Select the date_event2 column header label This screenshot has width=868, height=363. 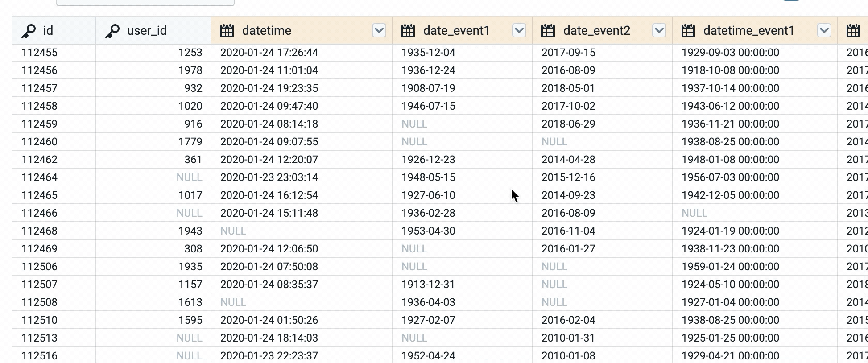point(597,31)
